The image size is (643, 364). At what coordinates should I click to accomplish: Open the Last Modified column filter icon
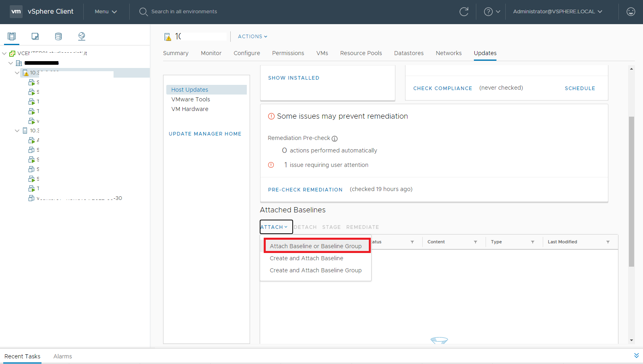(x=608, y=242)
